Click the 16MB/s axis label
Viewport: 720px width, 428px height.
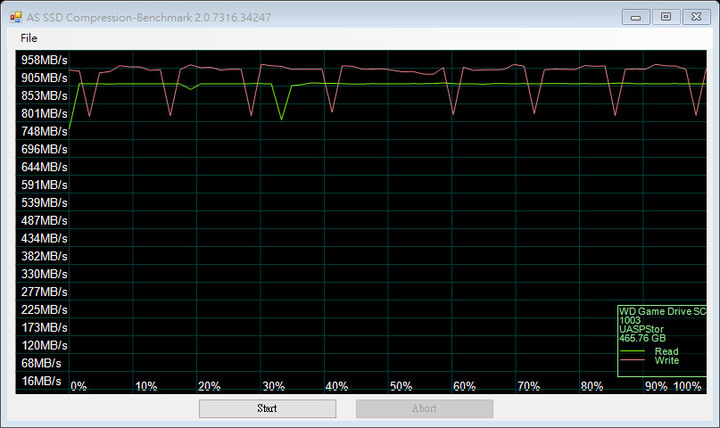pyautogui.click(x=41, y=381)
